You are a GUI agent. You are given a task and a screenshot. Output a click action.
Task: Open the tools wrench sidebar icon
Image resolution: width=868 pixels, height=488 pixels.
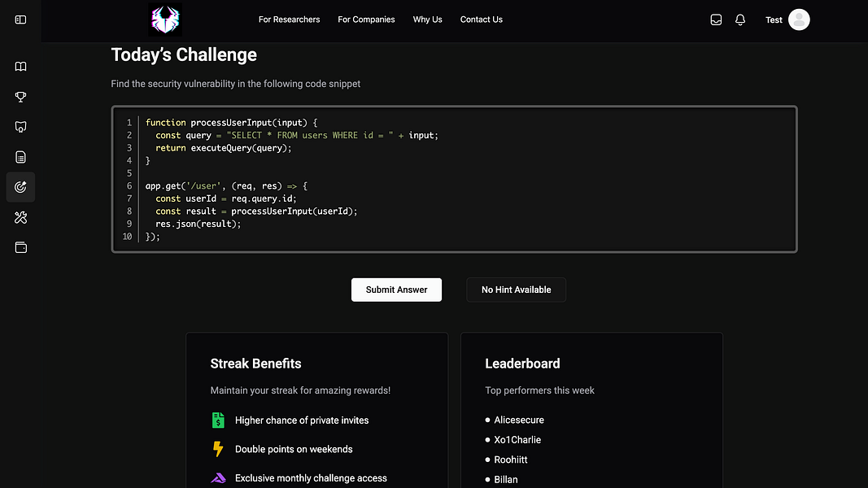click(x=20, y=217)
